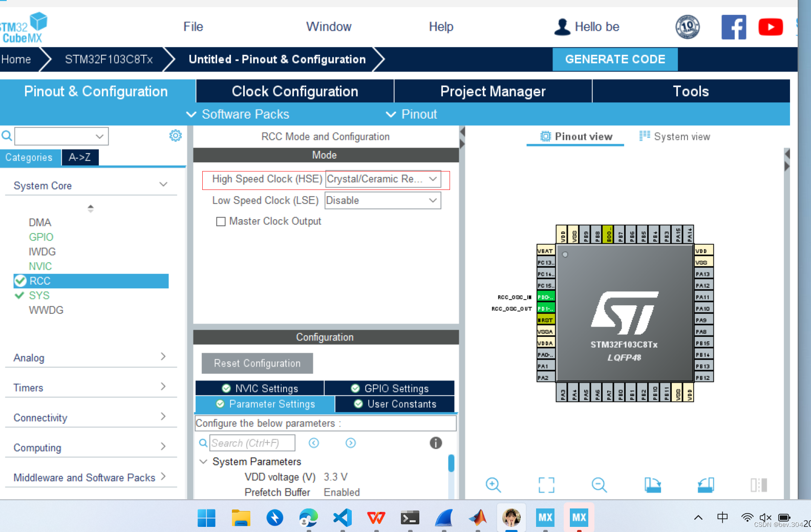Open the 10th anniversary badge icon
Viewport: 811px width, 532px height.
688,27
